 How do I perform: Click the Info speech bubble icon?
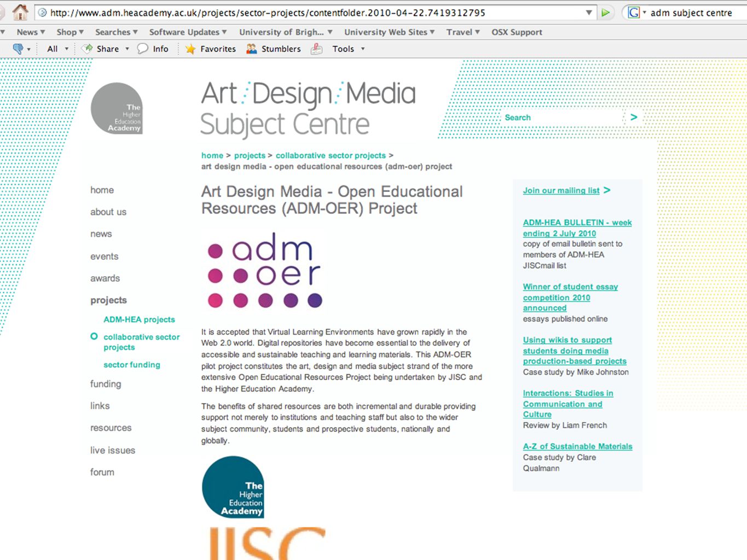coord(143,49)
